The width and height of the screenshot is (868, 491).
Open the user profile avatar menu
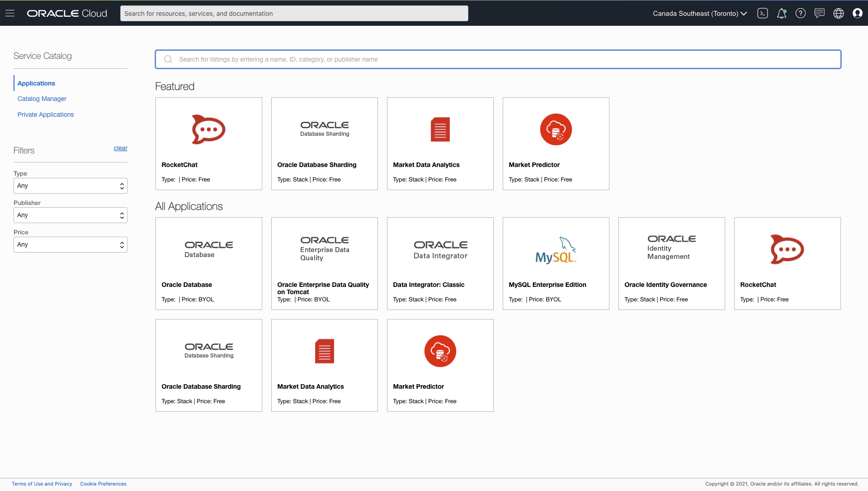[858, 13]
